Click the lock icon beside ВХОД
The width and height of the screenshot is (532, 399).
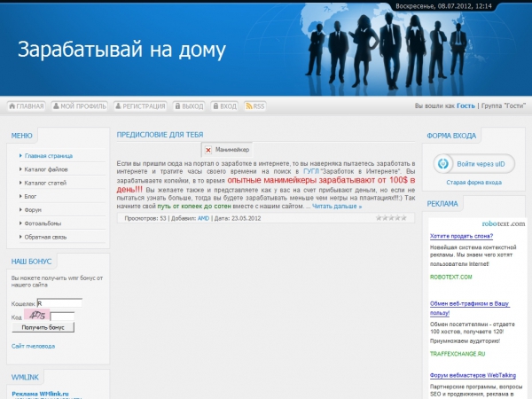point(215,106)
